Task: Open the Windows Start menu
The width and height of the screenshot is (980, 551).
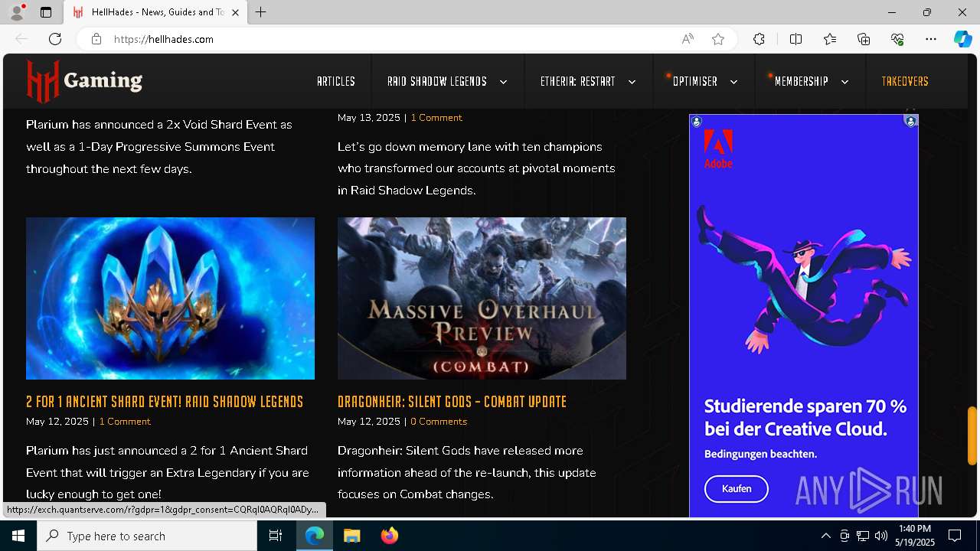Action: (18, 536)
